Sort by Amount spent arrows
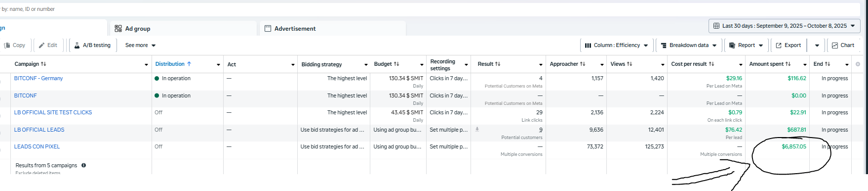868x191 pixels. 788,64
